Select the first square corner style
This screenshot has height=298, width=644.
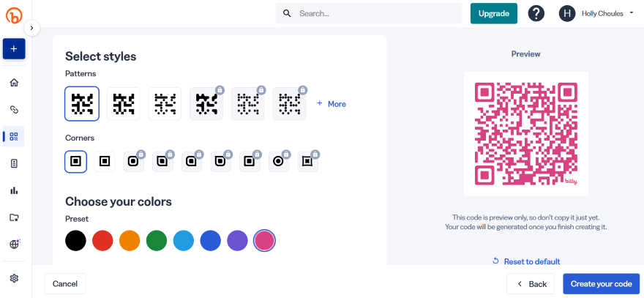click(75, 162)
